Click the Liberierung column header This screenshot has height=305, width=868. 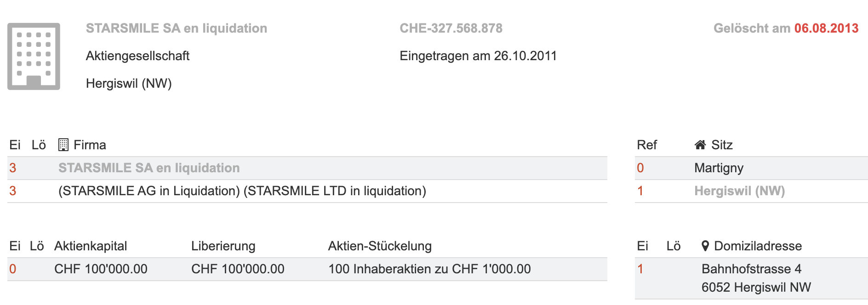coord(223,246)
